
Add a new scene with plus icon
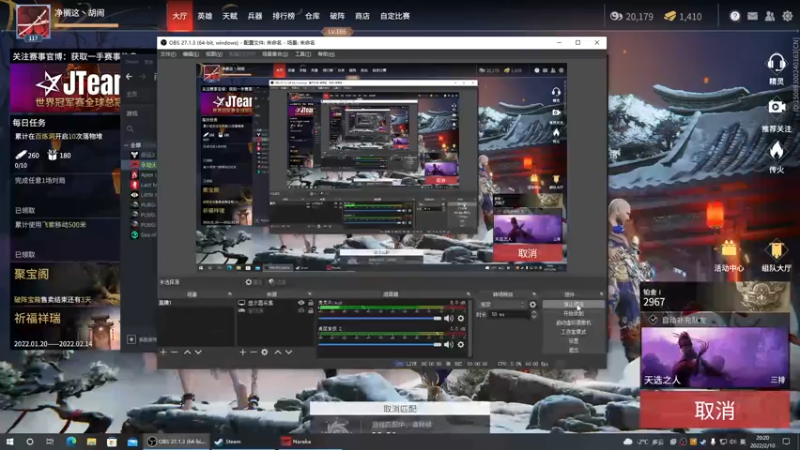click(x=163, y=352)
